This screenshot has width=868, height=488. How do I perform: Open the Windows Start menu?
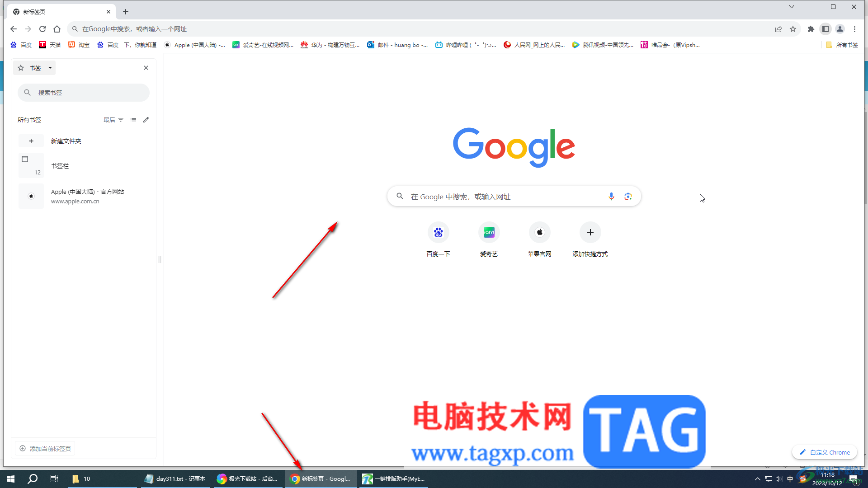click(x=11, y=479)
